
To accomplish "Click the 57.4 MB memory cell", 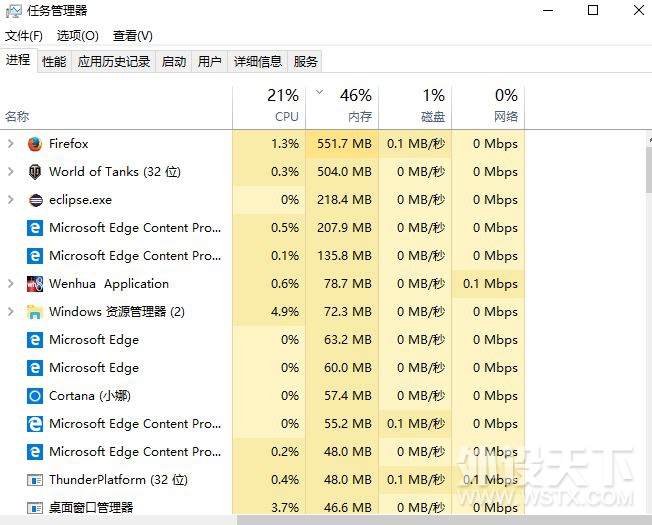I will [342, 396].
